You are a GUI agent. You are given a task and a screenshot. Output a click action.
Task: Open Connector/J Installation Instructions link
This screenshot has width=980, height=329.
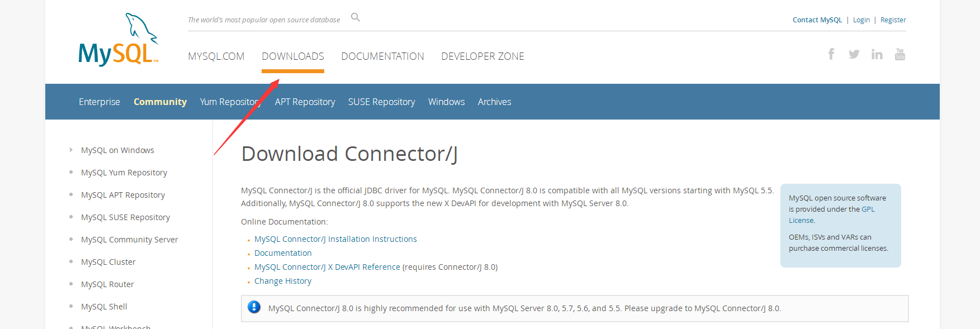pyautogui.click(x=335, y=239)
